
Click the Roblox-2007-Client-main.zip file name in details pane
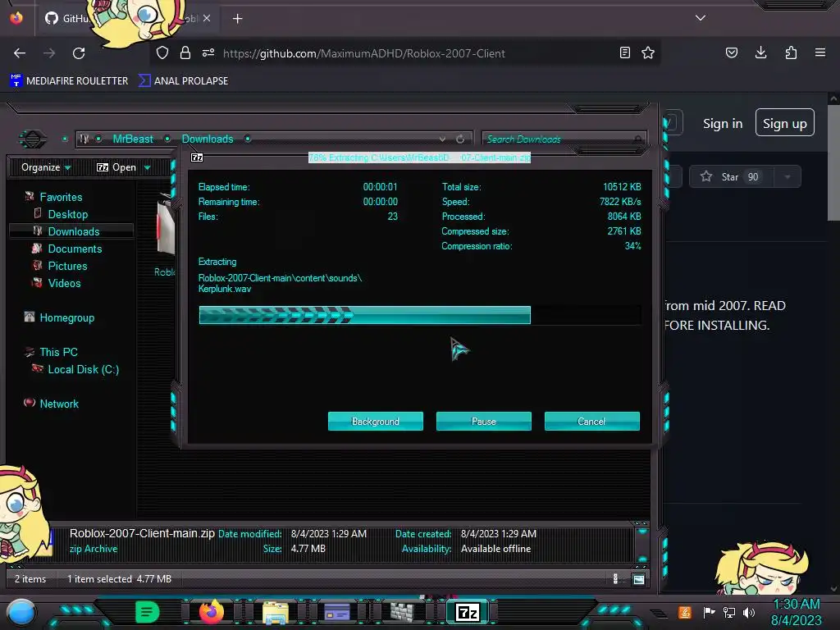142,533
